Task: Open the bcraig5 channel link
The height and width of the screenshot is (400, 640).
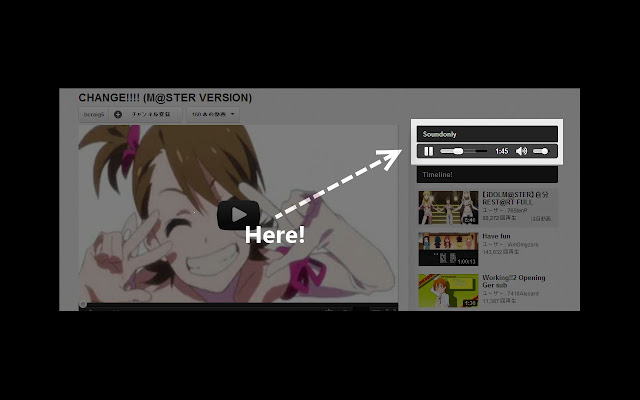Action: (x=94, y=115)
